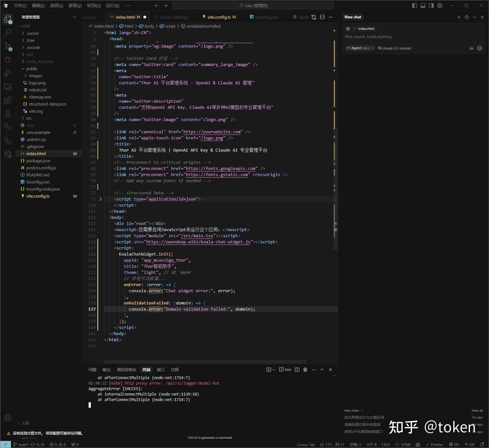The height and width of the screenshot is (448, 489).
Task: Open the settings gear in title bar
Action: click(440, 5)
